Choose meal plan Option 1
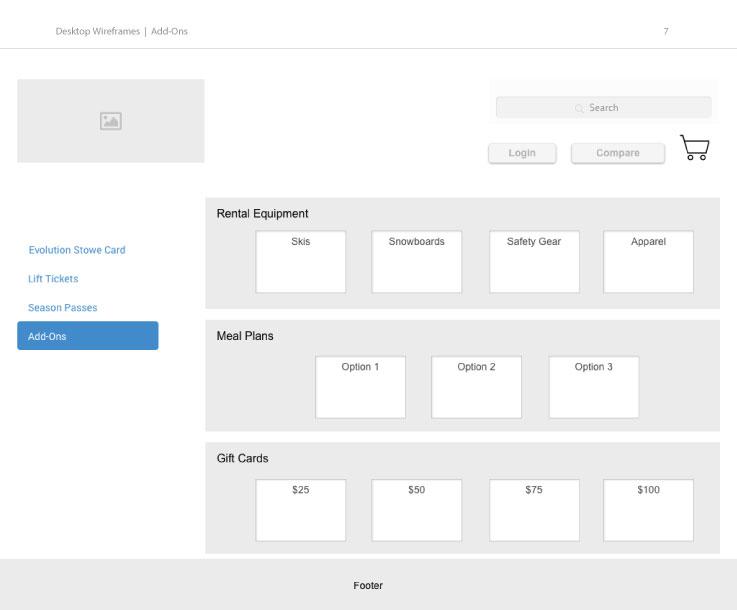 [361, 387]
